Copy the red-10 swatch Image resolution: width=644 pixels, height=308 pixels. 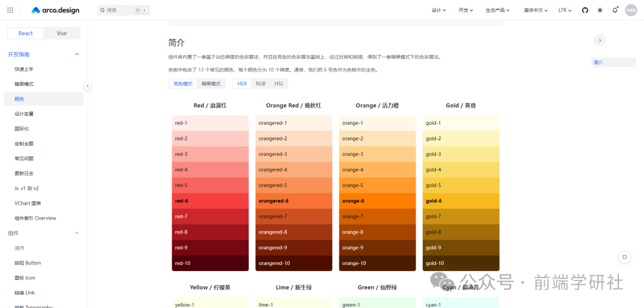coord(210,263)
